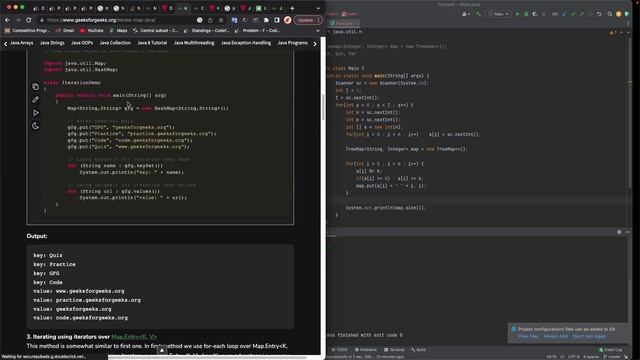Open the Gmail bookmark

[x=65, y=31]
